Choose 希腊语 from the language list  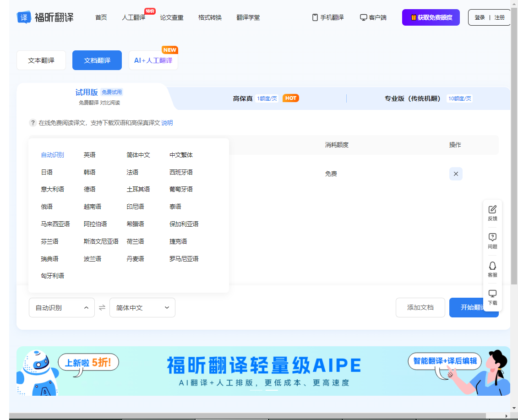[x=136, y=224]
